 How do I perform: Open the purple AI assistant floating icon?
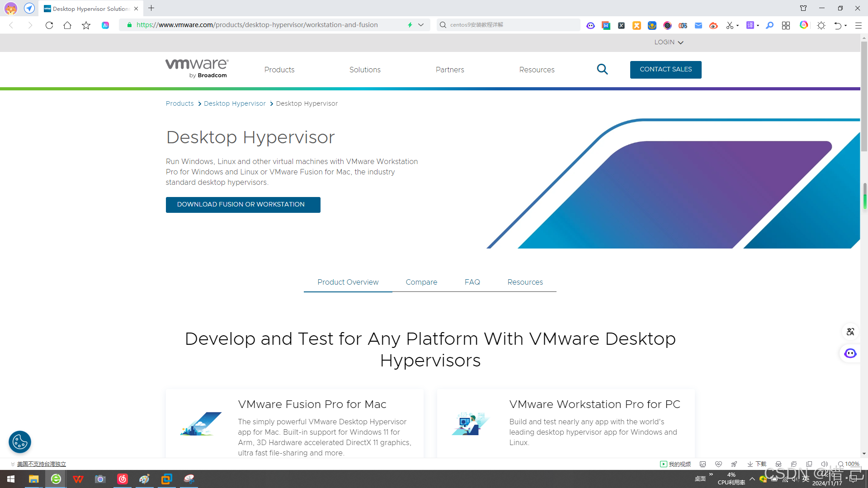(x=850, y=353)
